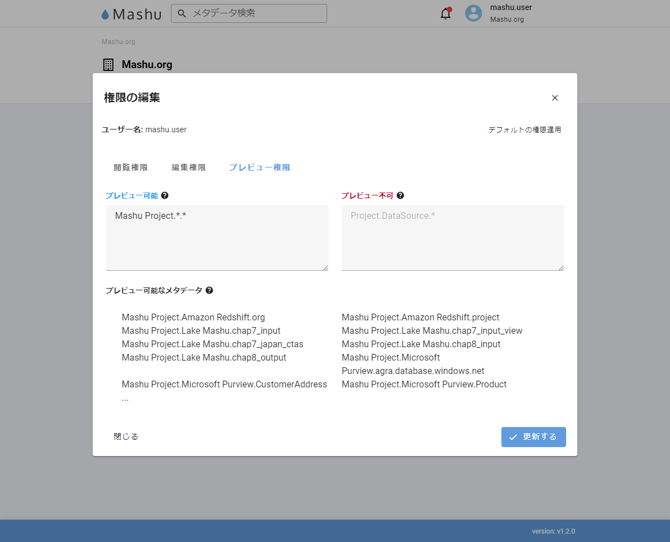
Task: Focus the プレビュー可能 text area
Action: tap(216, 238)
